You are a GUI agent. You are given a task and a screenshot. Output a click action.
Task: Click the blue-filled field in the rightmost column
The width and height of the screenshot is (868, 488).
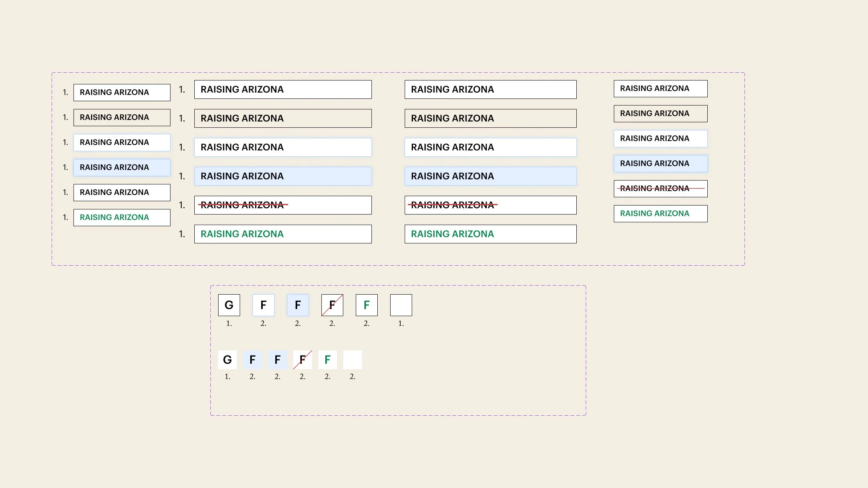pos(660,164)
